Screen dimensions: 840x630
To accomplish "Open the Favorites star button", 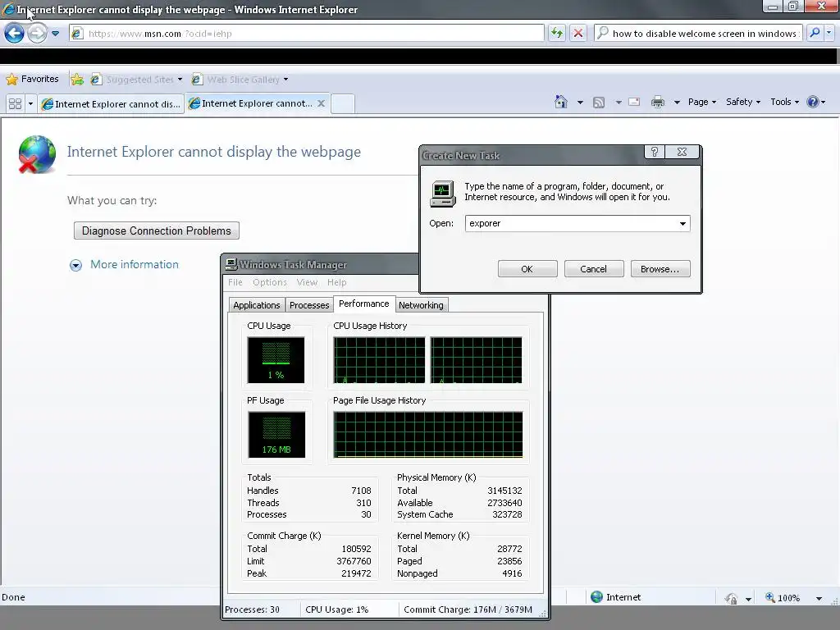I will coord(32,80).
